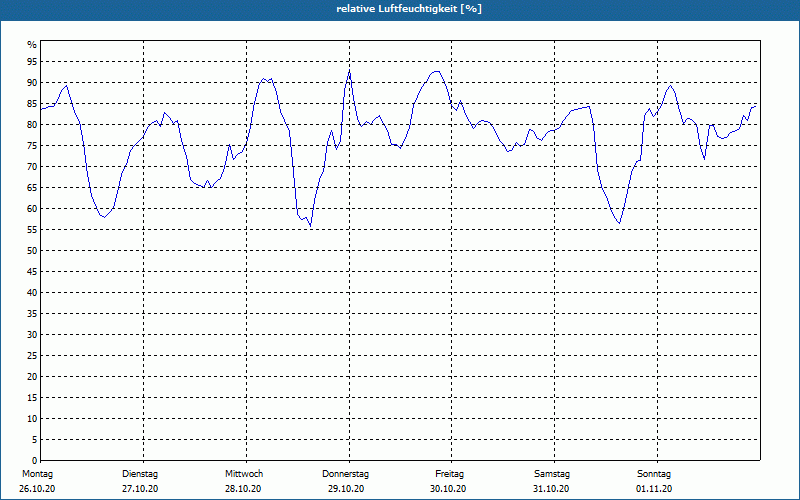Click the '25' y-axis value

32,356
